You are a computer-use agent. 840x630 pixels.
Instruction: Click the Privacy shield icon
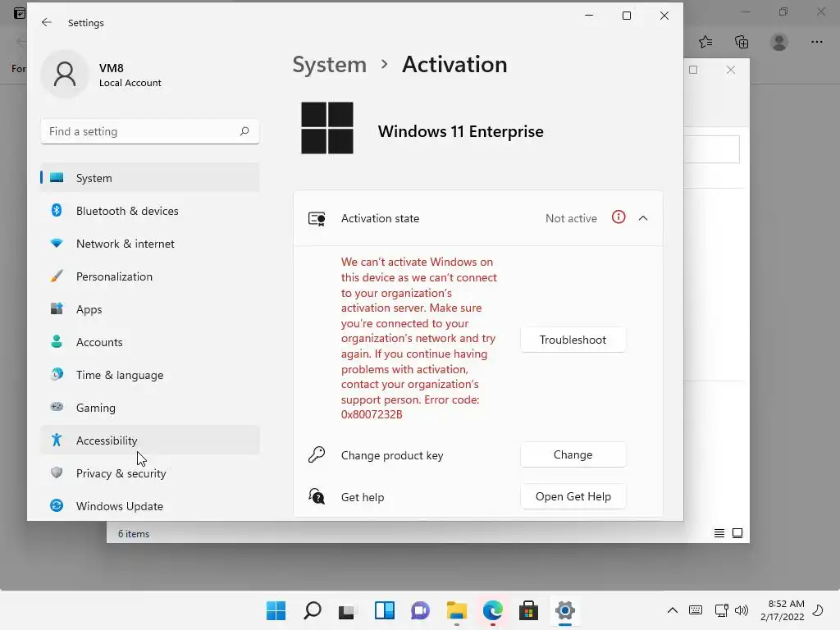point(57,472)
